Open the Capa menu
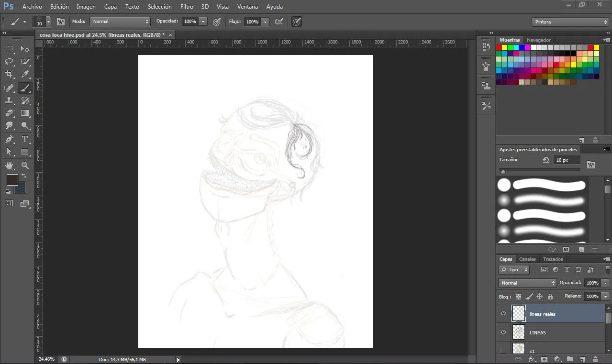Viewport: 612px width, 364px height. tap(111, 7)
